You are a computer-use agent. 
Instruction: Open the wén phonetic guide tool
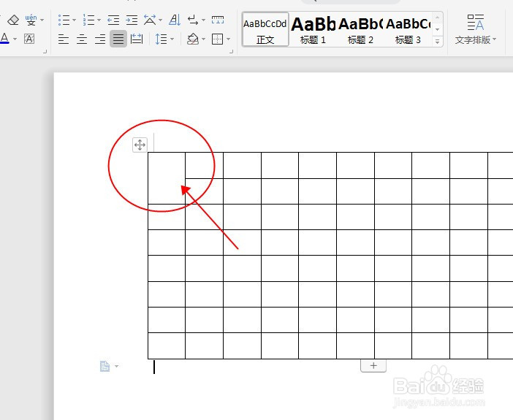(31, 20)
